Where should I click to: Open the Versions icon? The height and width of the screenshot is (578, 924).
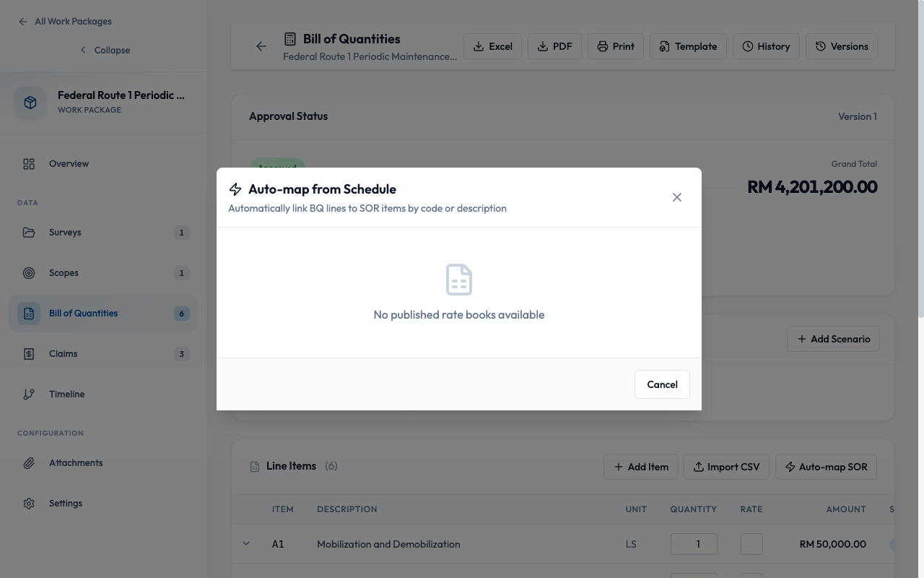tap(819, 46)
